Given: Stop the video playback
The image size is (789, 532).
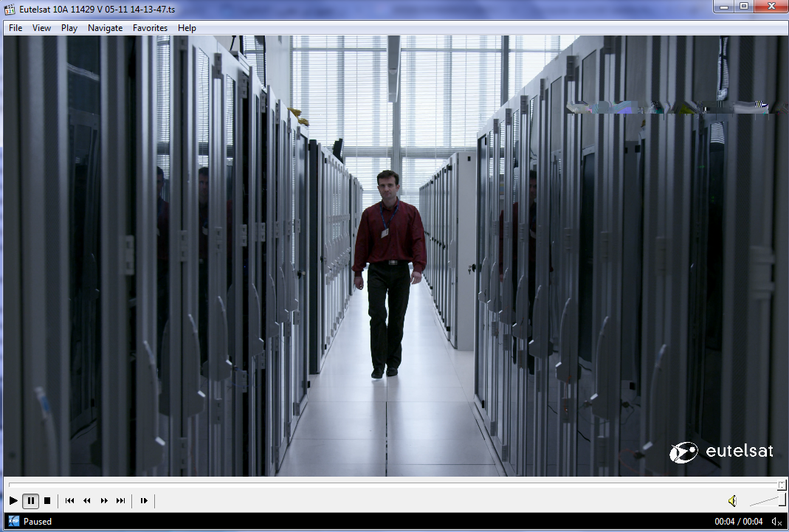Looking at the screenshot, I should tap(47, 501).
